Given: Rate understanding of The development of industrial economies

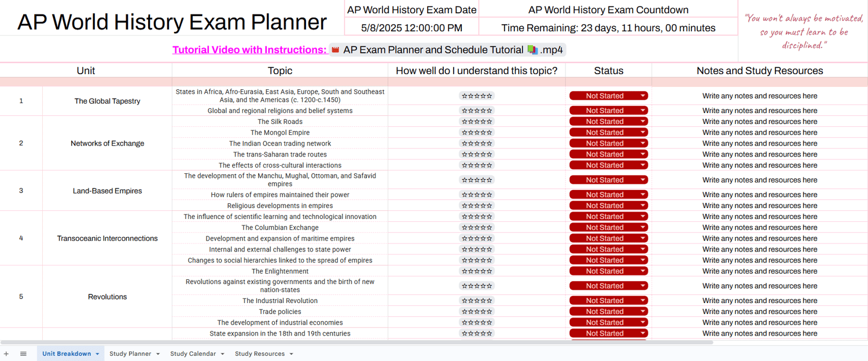Looking at the screenshot, I should (477, 323).
